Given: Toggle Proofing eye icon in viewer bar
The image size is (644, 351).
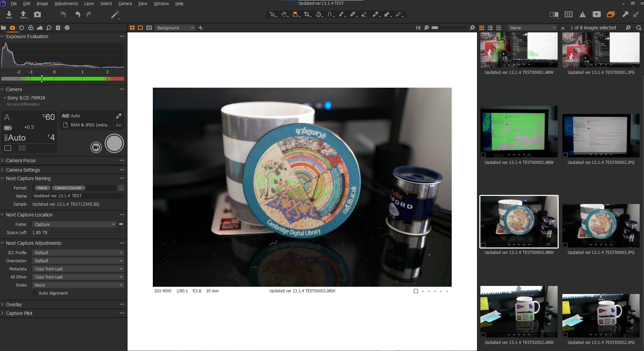Looking at the screenshot, I should coord(149,28).
